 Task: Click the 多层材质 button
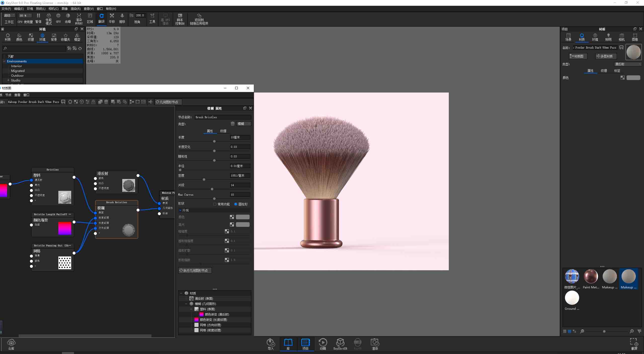point(606,56)
